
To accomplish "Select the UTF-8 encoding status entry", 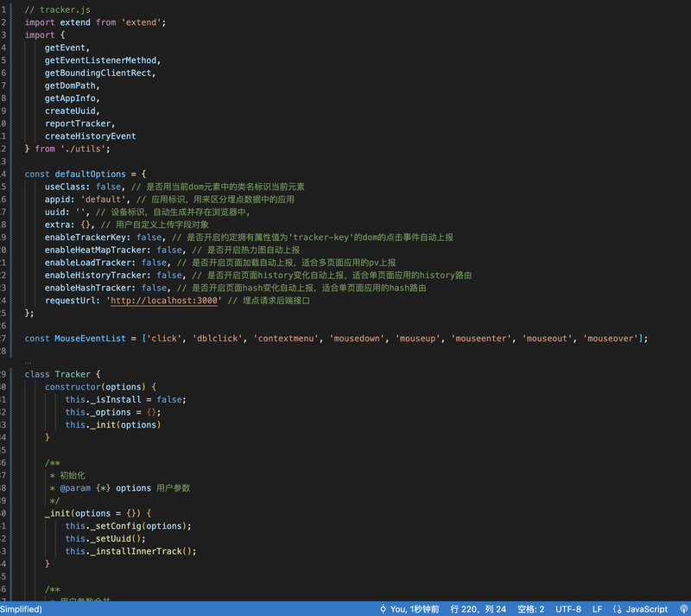I will click(x=568, y=609).
